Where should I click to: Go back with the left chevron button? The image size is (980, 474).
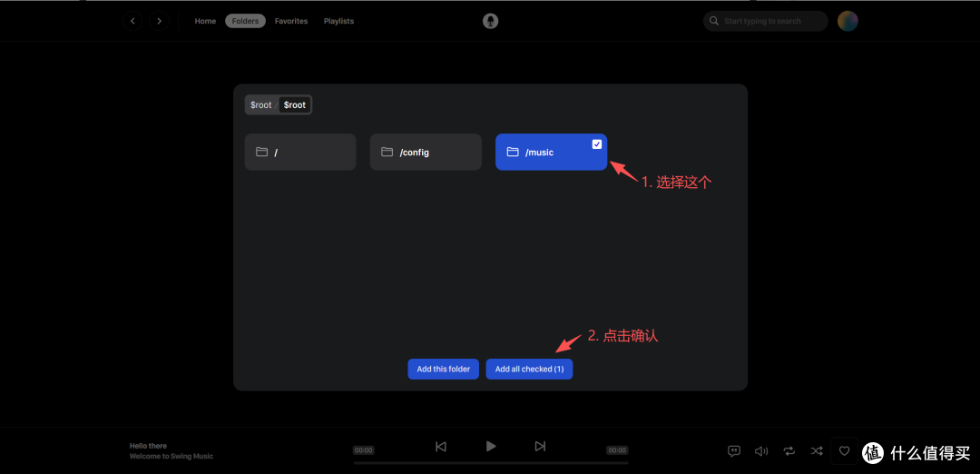(132, 21)
